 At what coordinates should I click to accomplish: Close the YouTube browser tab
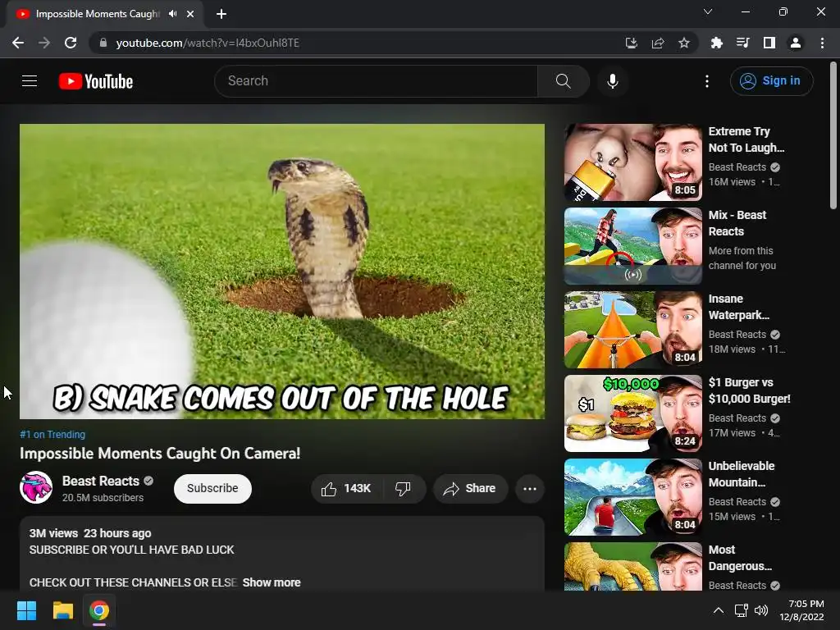190,14
